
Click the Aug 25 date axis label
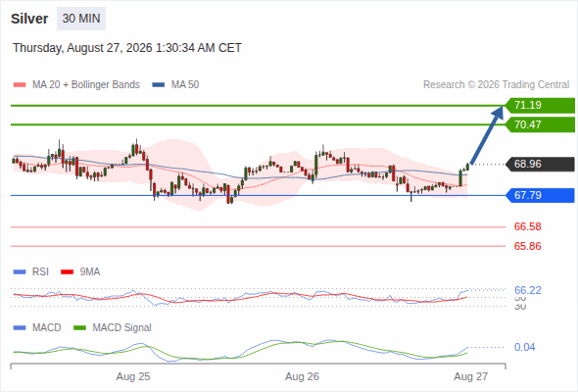point(133,377)
